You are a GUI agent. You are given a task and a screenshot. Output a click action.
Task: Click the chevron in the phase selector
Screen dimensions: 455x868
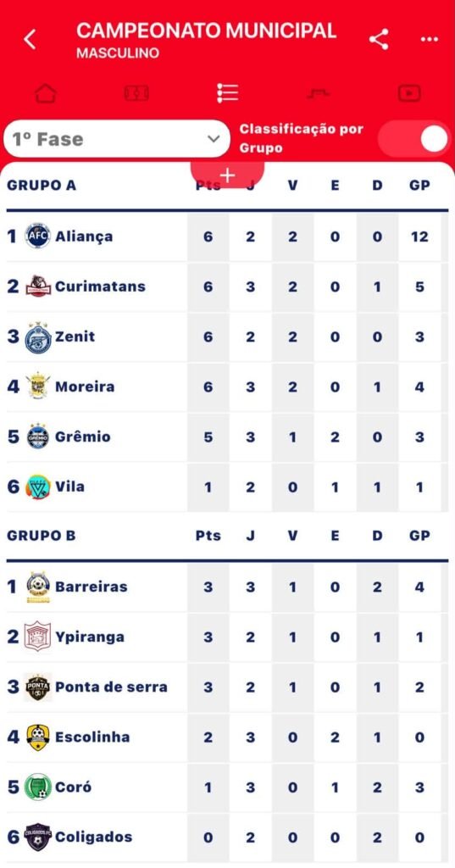pos(214,139)
